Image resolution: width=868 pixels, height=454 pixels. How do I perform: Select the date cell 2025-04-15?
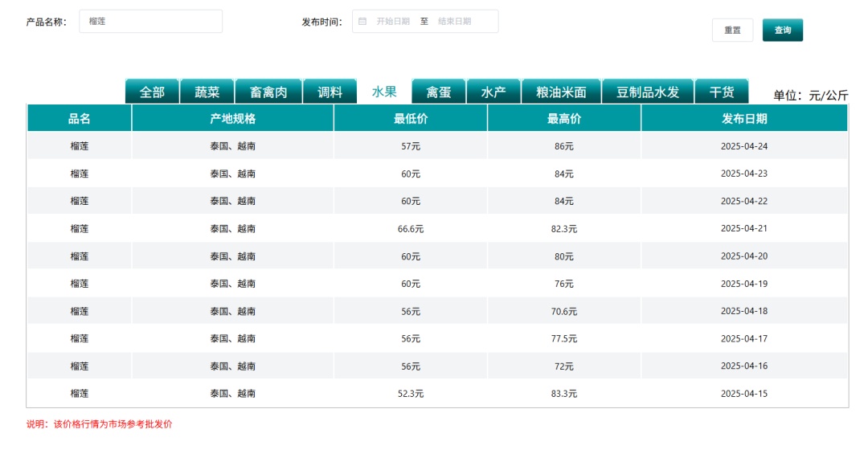(x=744, y=394)
